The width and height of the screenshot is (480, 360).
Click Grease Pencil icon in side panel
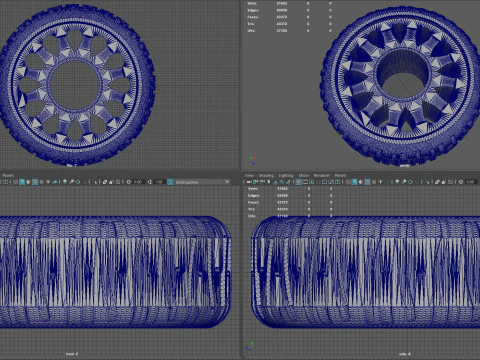coord(288,182)
